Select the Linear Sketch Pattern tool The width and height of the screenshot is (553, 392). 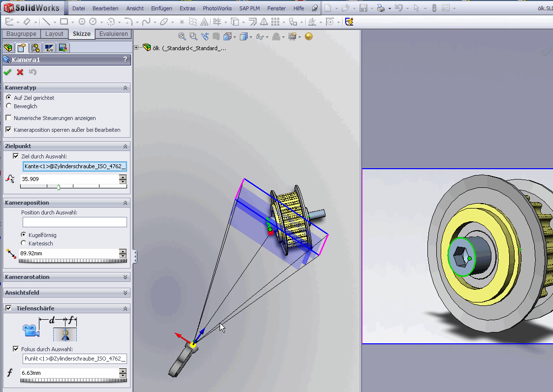coord(275,22)
